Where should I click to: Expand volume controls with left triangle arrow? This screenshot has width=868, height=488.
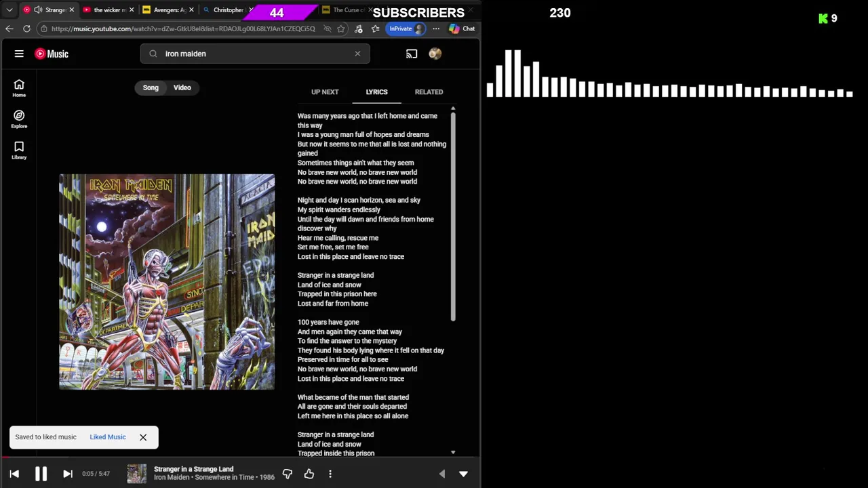pyautogui.click(x=442, y=474)
